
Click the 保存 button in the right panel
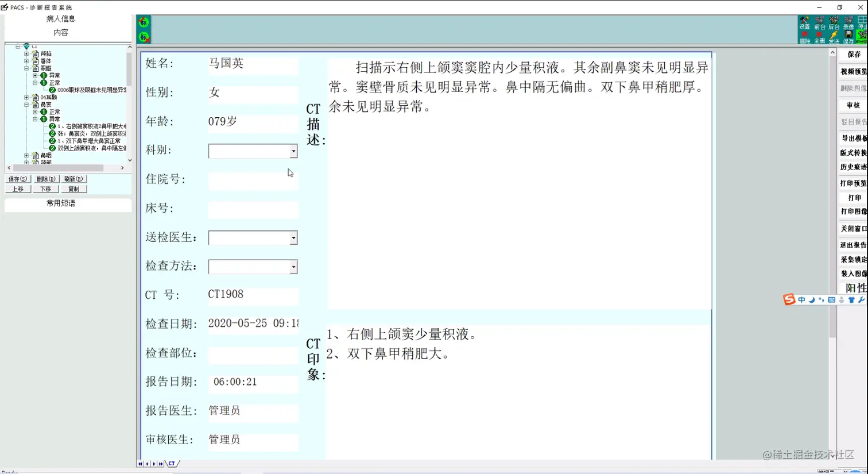853,55
